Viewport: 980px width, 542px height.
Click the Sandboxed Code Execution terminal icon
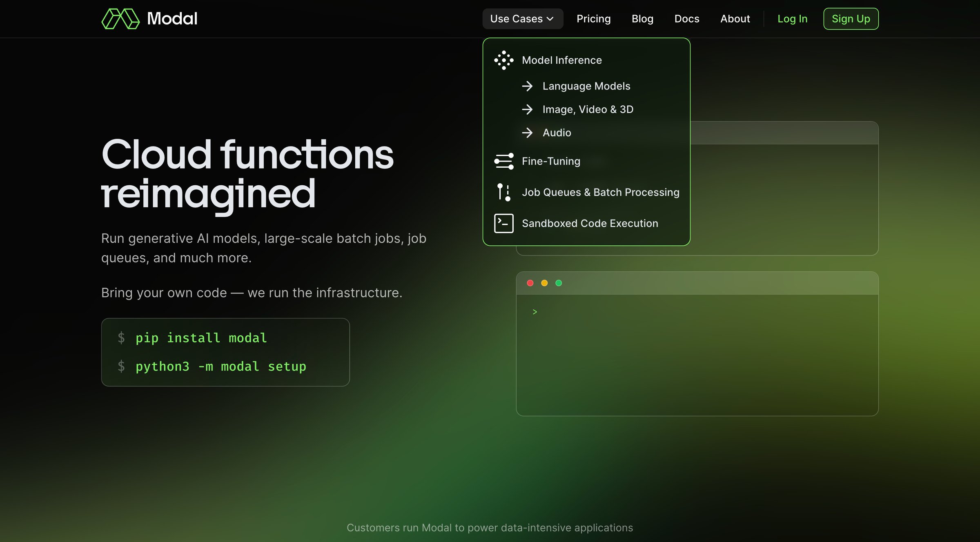coord(503,223)
